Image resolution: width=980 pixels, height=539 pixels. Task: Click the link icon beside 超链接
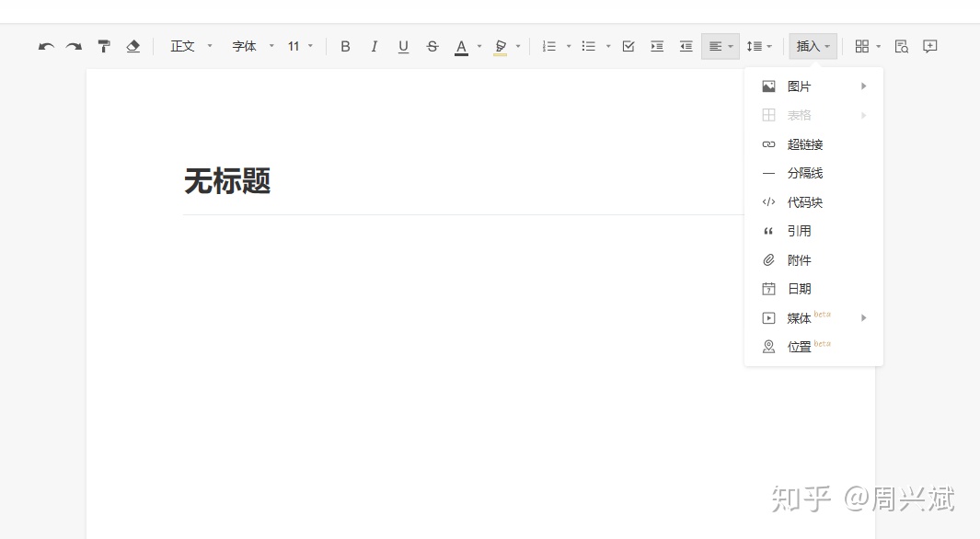coord(768,144)
